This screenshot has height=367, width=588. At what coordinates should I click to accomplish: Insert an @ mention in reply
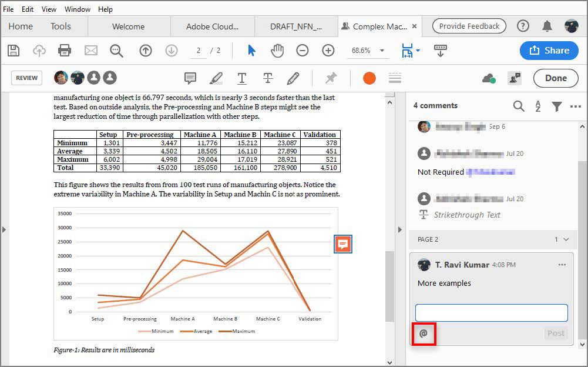(424, 333)
